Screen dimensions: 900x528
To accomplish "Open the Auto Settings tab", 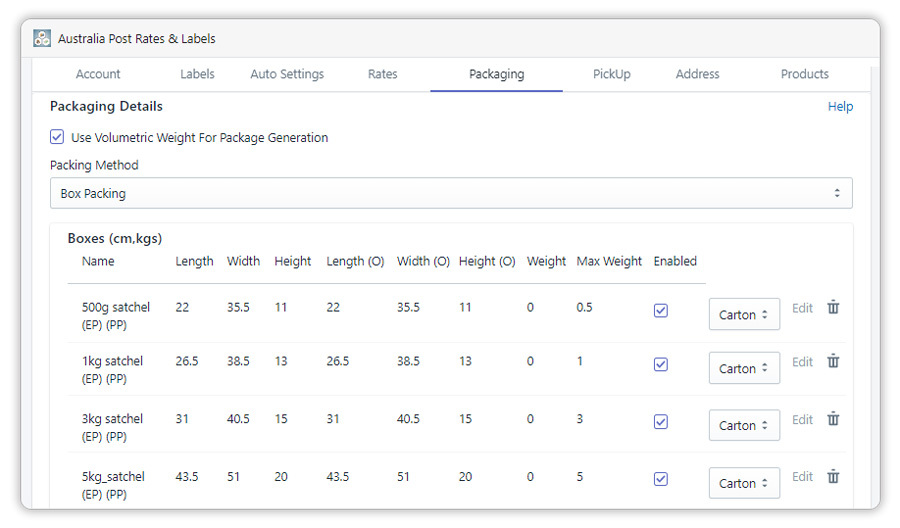I will (x=287, y=74).
